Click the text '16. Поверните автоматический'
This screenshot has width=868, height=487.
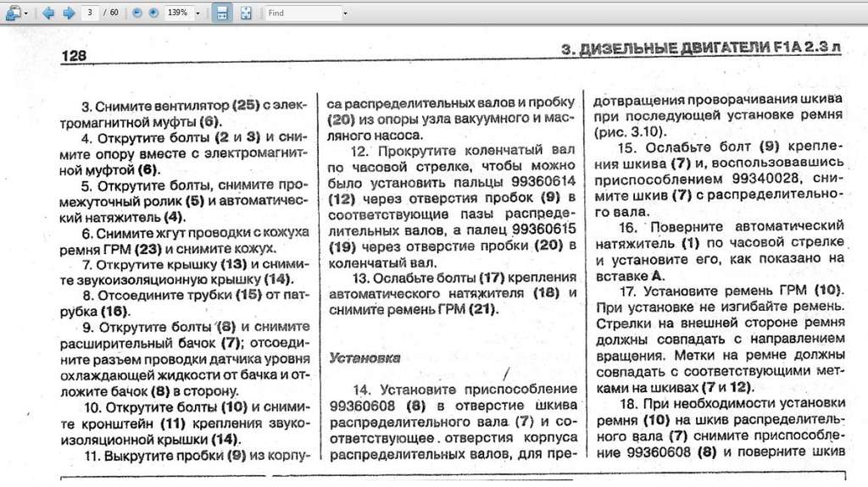(732, 227)
